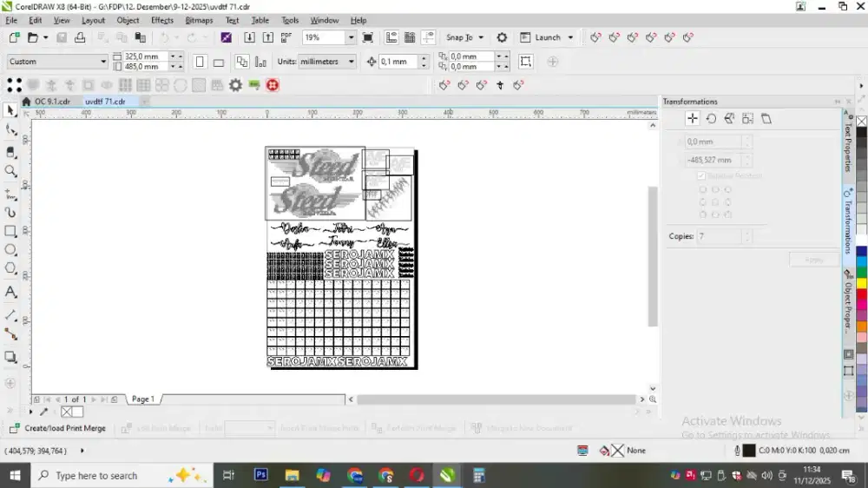This screenshot has width=868, height=488.
Task: Toggle Show Guidelines button
Action: tap(428, 37)
